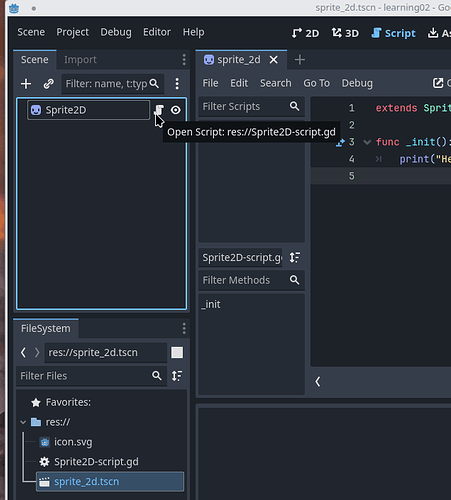451x500 pixels.
Task: Toggle alphabetical sorting of methods list
Action: (295, 257)
